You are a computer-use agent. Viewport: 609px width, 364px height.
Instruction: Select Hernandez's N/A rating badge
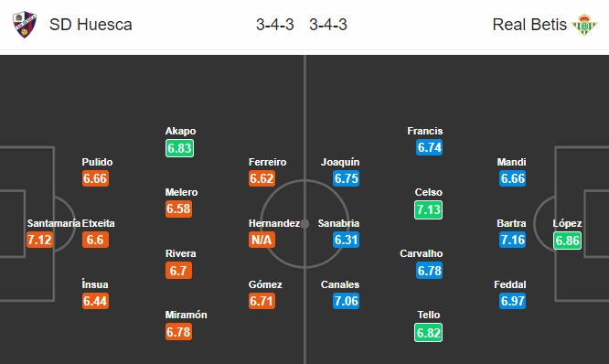coord(262,240)
